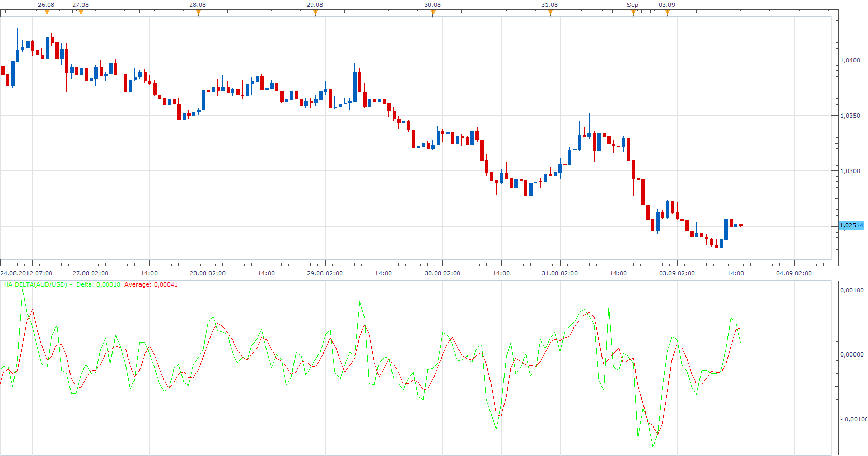Screen dimensions: 868x456
Task: Click the 26.08 orange day marker
Action: (x=47, y=13)
